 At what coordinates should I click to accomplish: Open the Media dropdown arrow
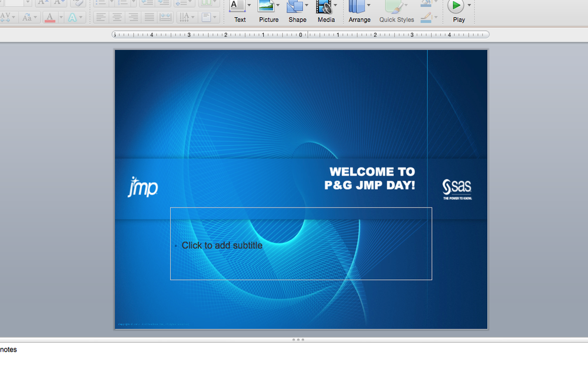pyautogui.click(x=335, y=5)
